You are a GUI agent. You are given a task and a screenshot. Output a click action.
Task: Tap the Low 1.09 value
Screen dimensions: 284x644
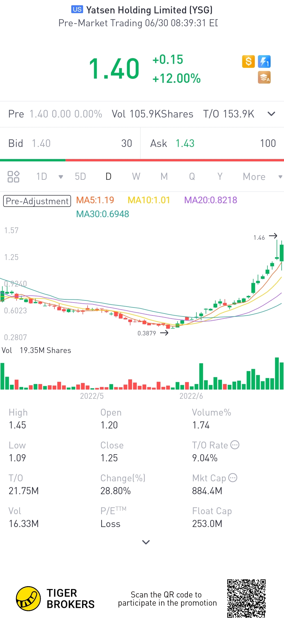(x=17, y=458)
